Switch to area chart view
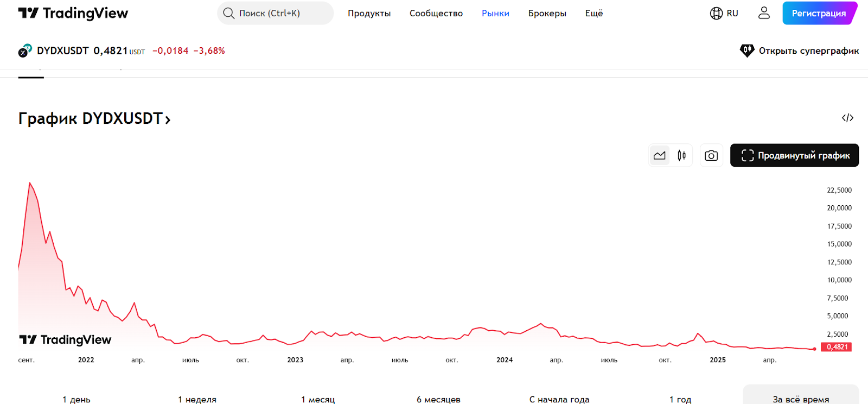 pyautogui.click(x=660, y=156)
